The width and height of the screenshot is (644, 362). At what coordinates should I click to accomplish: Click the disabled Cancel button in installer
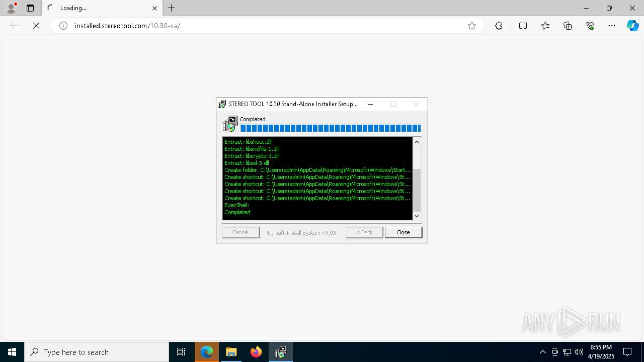coord(240,232)
